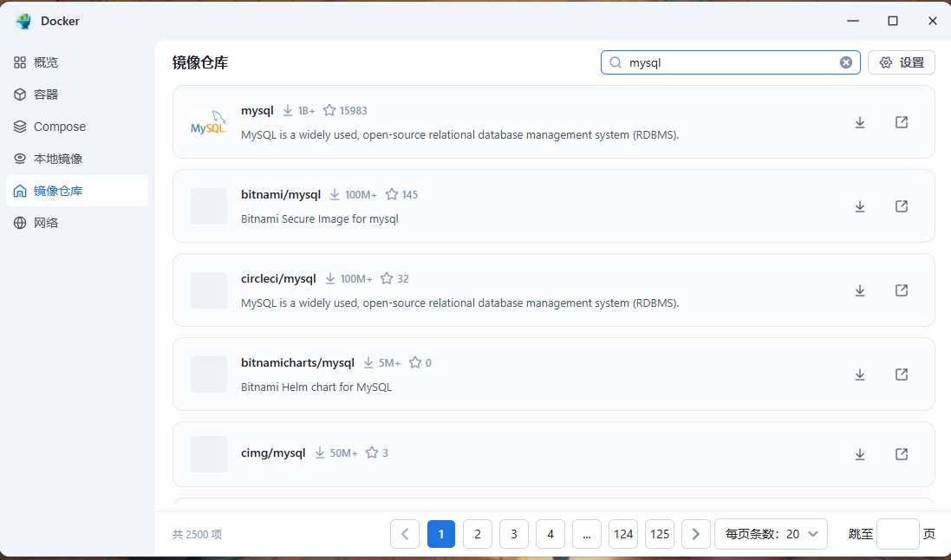Navigate to next results page
Image resolution: width=951 pixels, height=560 pixels.
695,533
